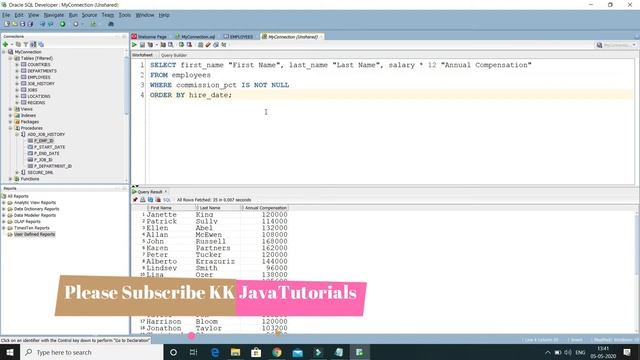Click the Save icon in main toolbar
Viewport: 640px width, 360px height.
(22, 24)
